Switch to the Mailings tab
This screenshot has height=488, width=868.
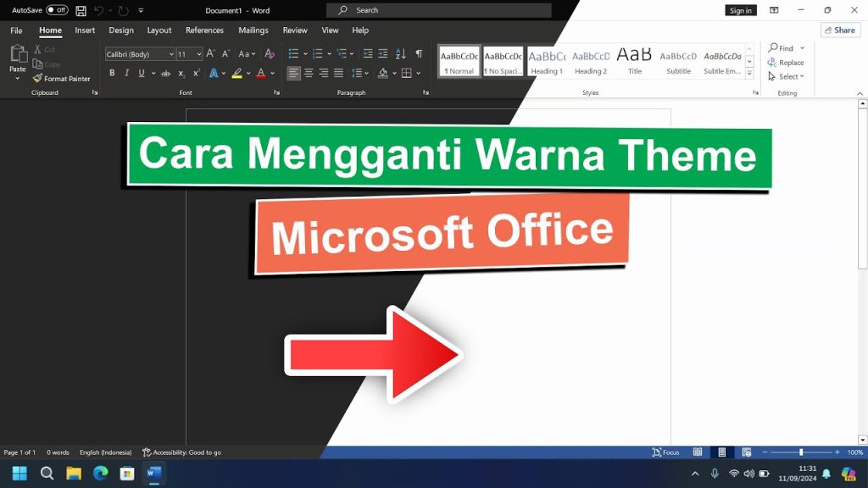(253, 30)
